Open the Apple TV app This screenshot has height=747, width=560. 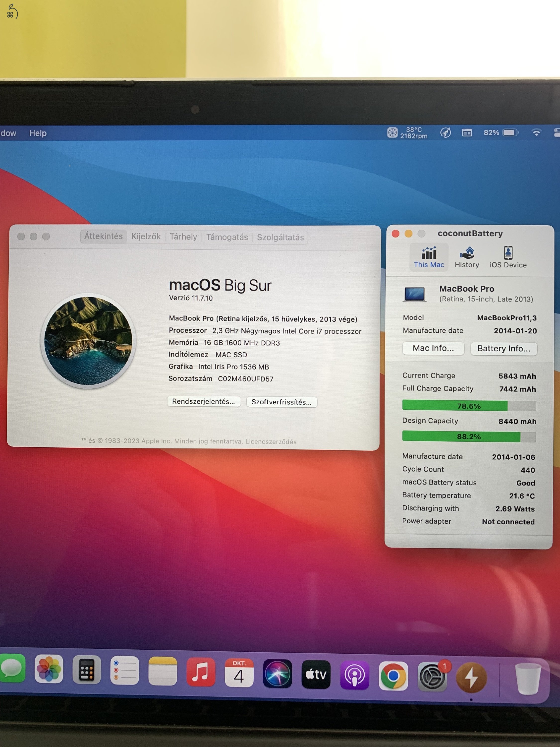[316, 674]
